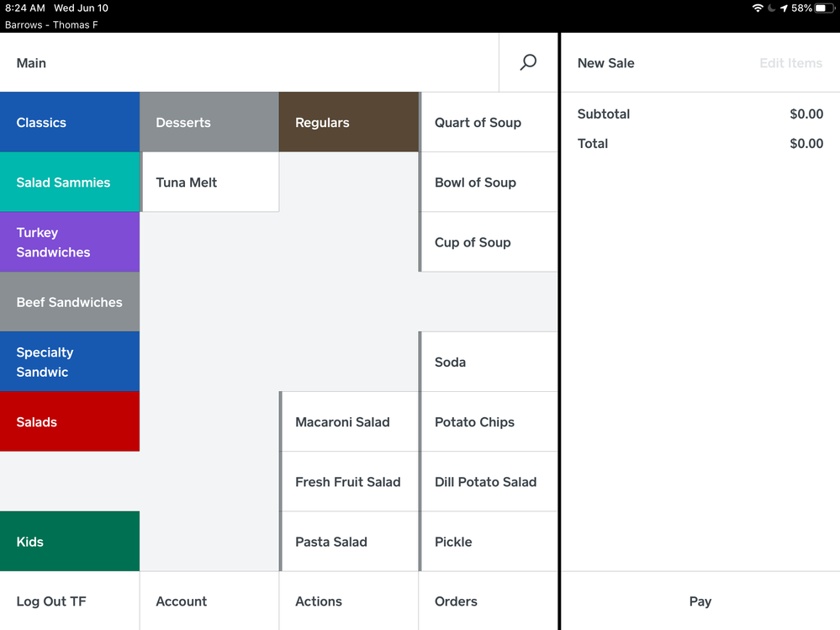Screen dimensions: 840x630
Task: Click Edit Items link in sale panel
Action: (790, 63)
